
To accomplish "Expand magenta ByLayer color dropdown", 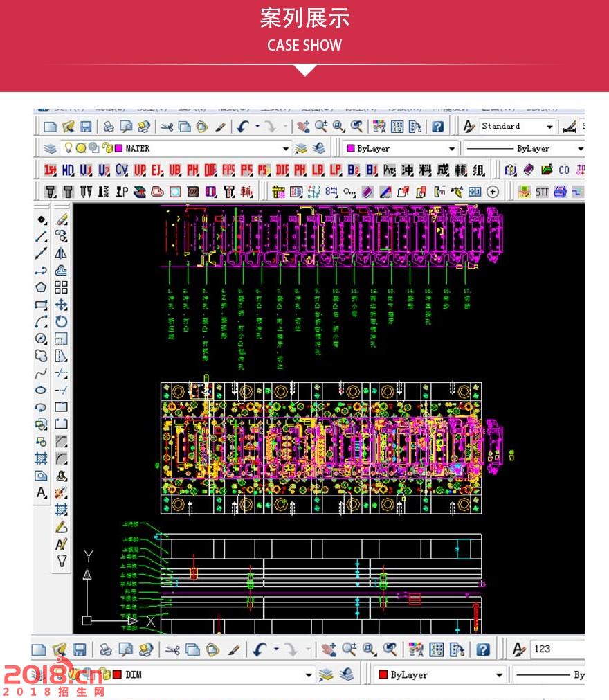I will (x=452, y=149).
